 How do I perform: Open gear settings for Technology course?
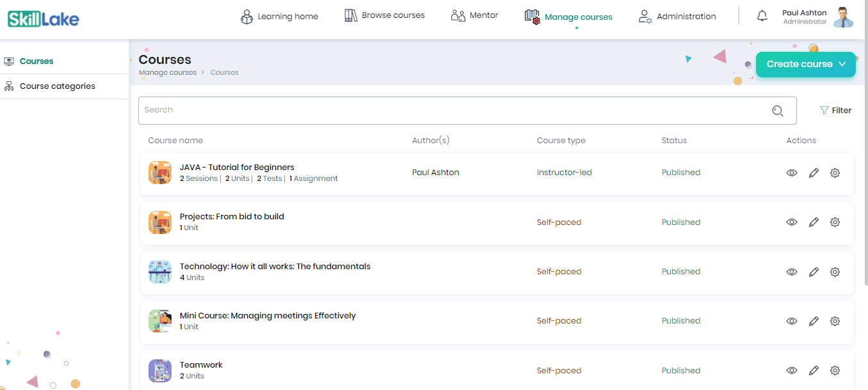click(x=835, y=272)
